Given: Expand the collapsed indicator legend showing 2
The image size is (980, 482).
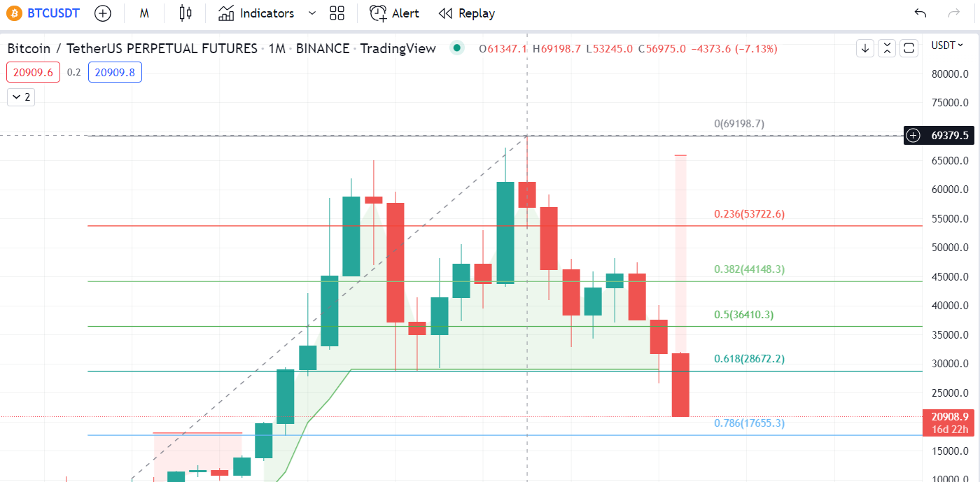Looking at the screenshot, I should [x=21, y=97].
